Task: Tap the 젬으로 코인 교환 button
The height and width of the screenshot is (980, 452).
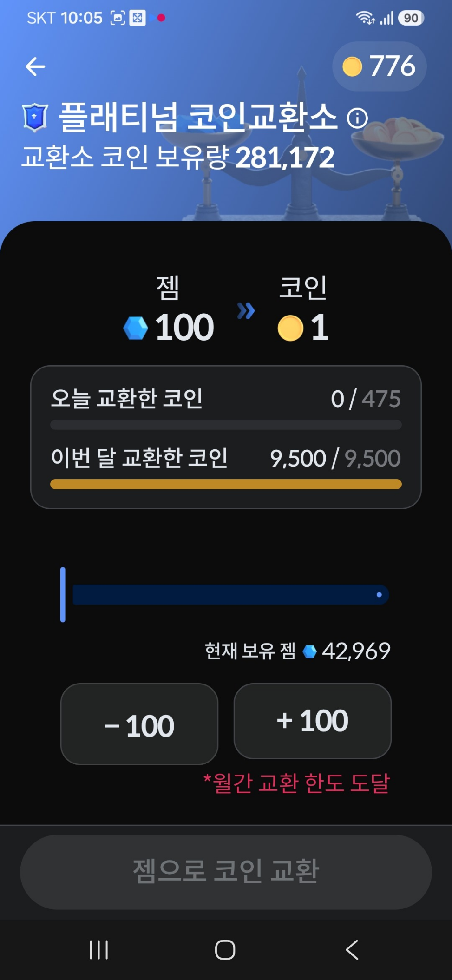Action: coord(226,872)
